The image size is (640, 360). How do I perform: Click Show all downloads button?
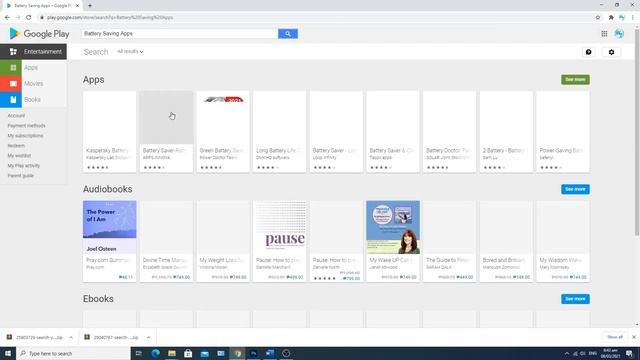(615, 337)
